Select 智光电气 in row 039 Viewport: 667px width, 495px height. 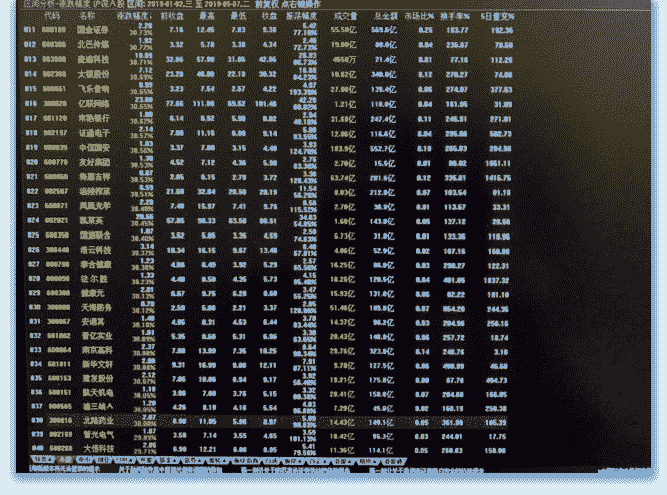(x=99, y=435)
